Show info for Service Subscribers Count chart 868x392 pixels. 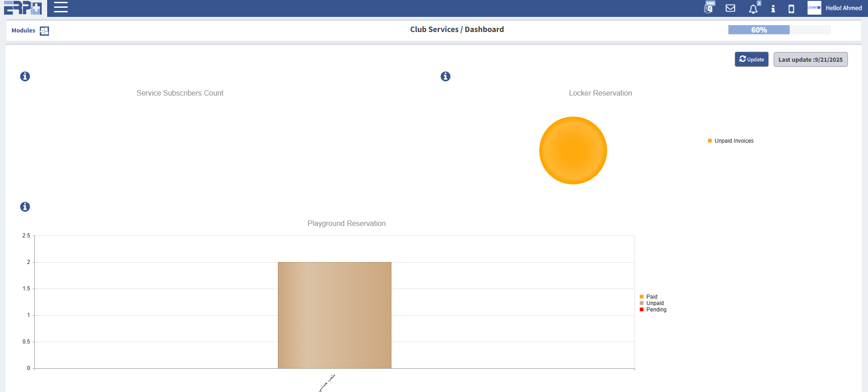[25, 76]
